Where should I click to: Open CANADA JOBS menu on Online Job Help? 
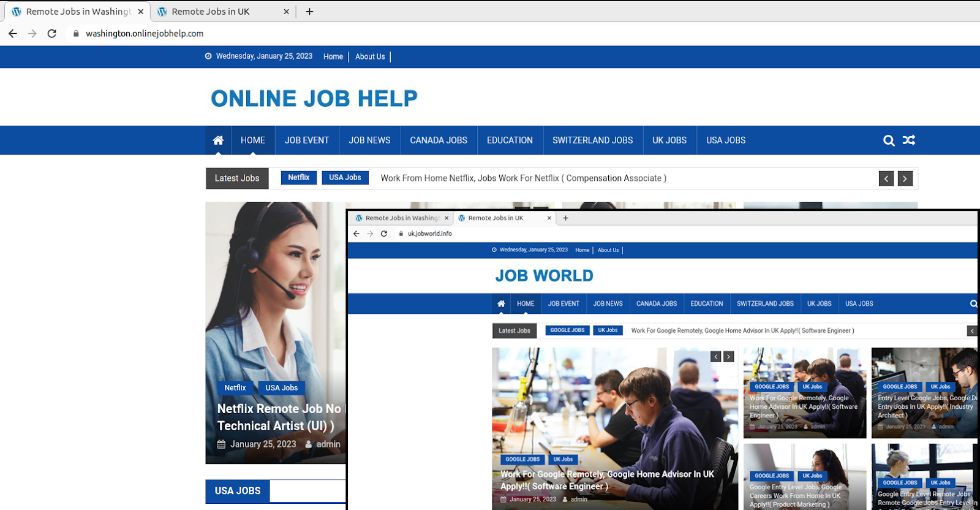(x=439, y=140)
